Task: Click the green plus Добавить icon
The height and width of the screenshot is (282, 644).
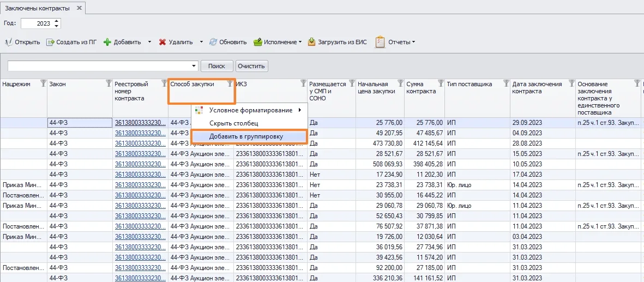Action: (107, 42)
